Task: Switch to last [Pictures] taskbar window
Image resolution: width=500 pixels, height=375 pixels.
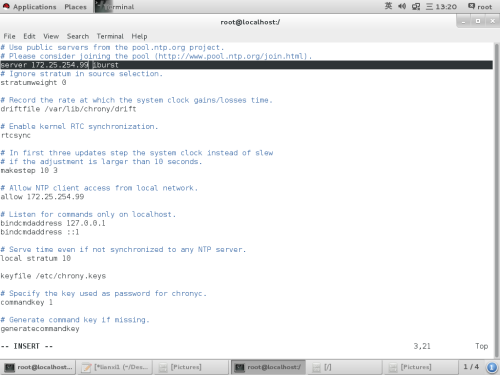Action: [421, 367]
